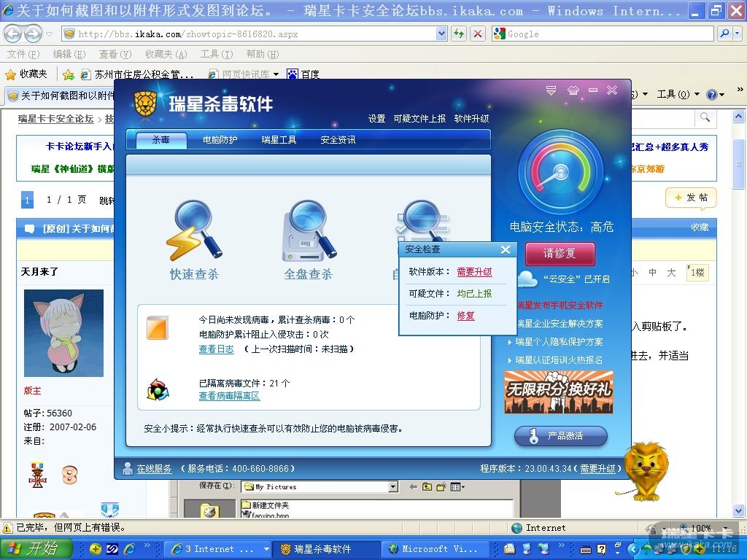The image size is (747, 560).
Task: Open IE 文件(F) menu
Action: pyautogui.click(x=23, y=54)
